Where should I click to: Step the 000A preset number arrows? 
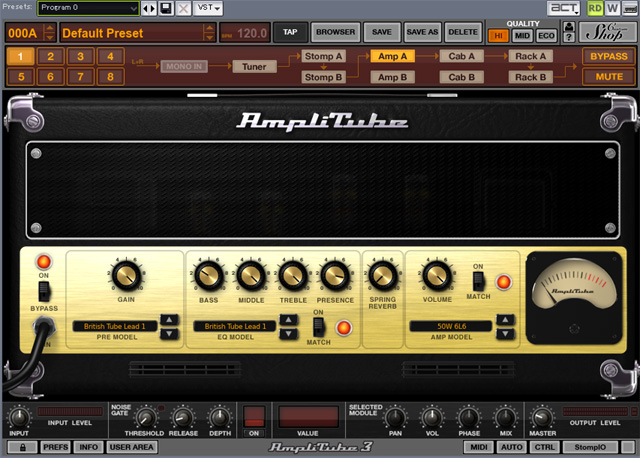click(x=49, y=32)
